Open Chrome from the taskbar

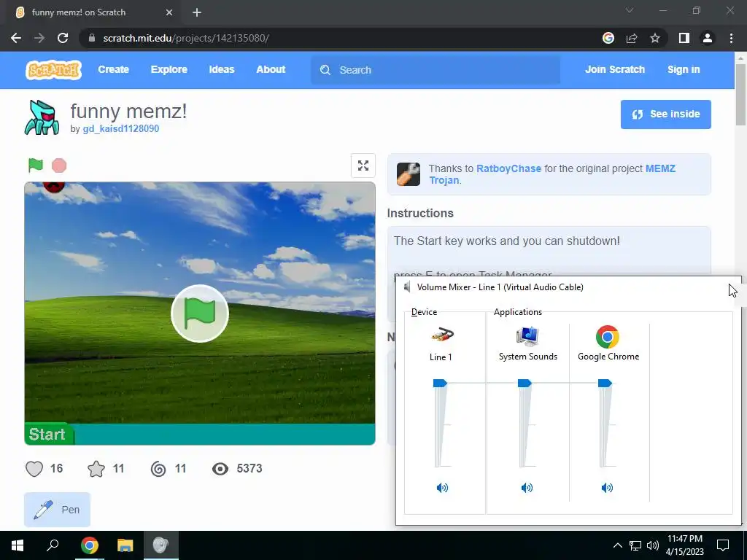89,545
